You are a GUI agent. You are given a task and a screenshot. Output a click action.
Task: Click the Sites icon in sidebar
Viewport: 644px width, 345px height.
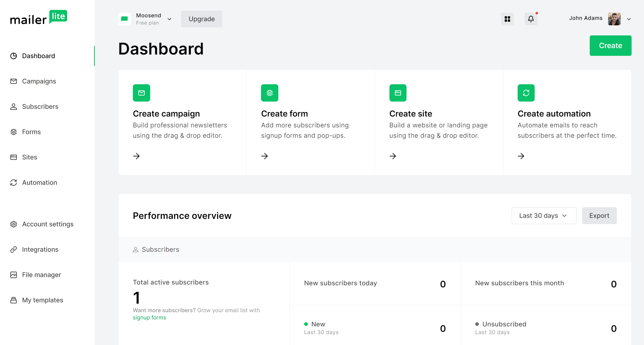(14, 157)
